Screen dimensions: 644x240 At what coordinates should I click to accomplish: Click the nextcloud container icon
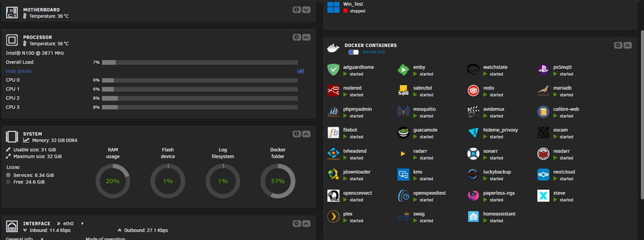544,175
